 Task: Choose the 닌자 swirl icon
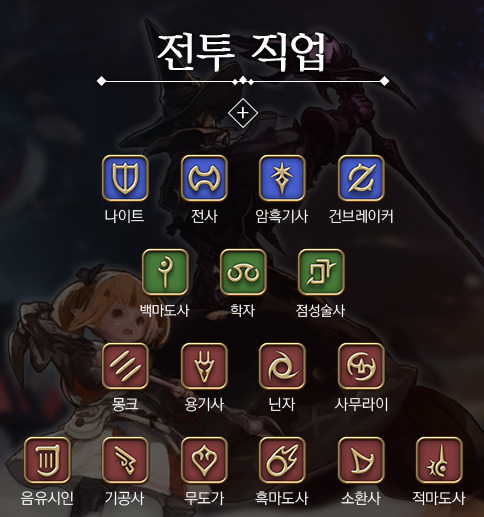pyautogui.click(x=282, y=366)
